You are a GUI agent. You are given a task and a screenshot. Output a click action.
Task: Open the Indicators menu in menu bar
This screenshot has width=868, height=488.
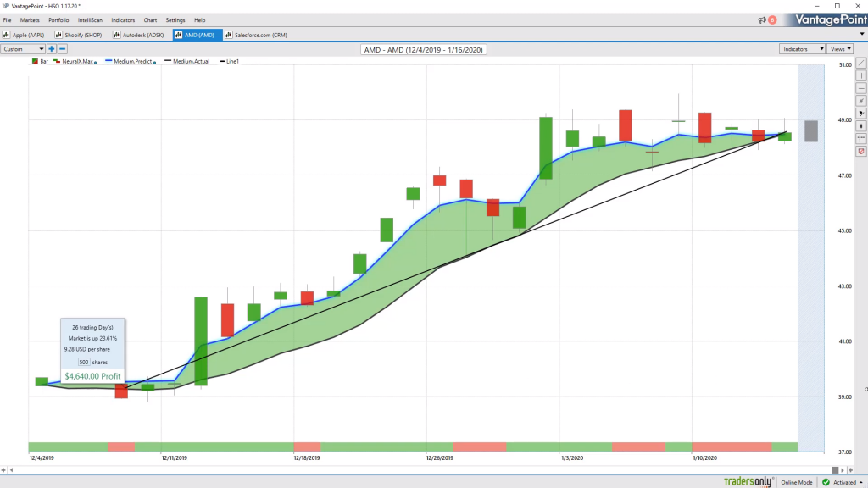pos(123,20)
